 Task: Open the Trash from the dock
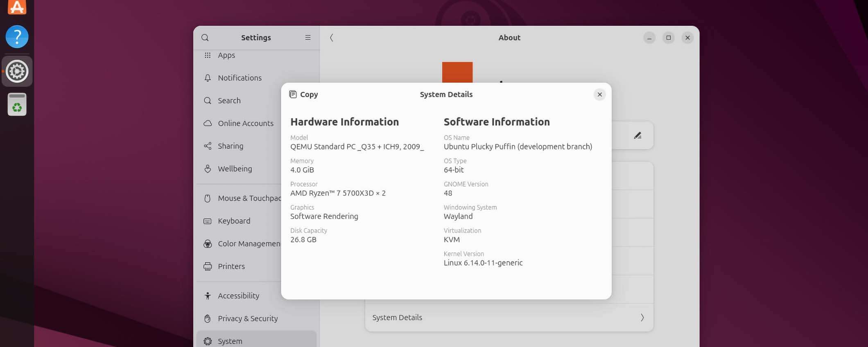[17, 105]
